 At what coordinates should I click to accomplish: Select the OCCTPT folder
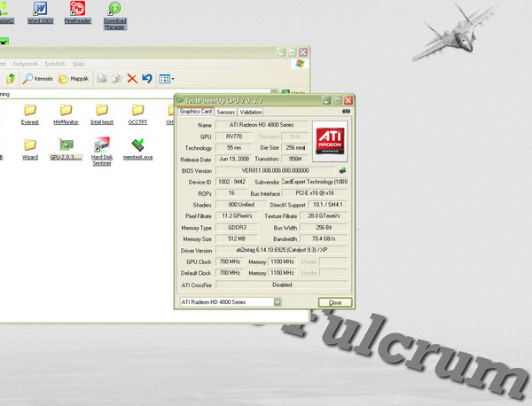(137, 114)
